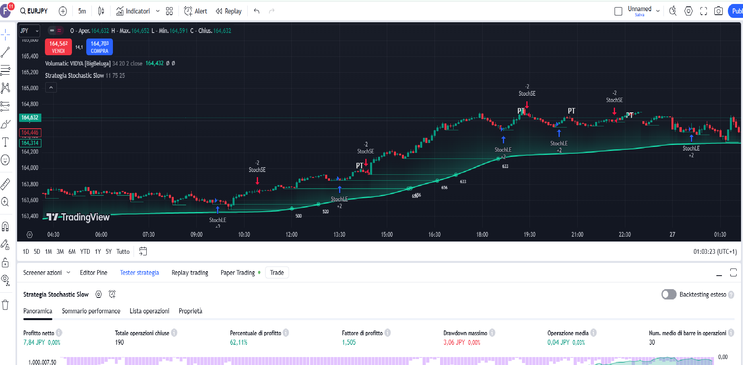Open the JPY currency dropdown

click(x=29, y=30)
